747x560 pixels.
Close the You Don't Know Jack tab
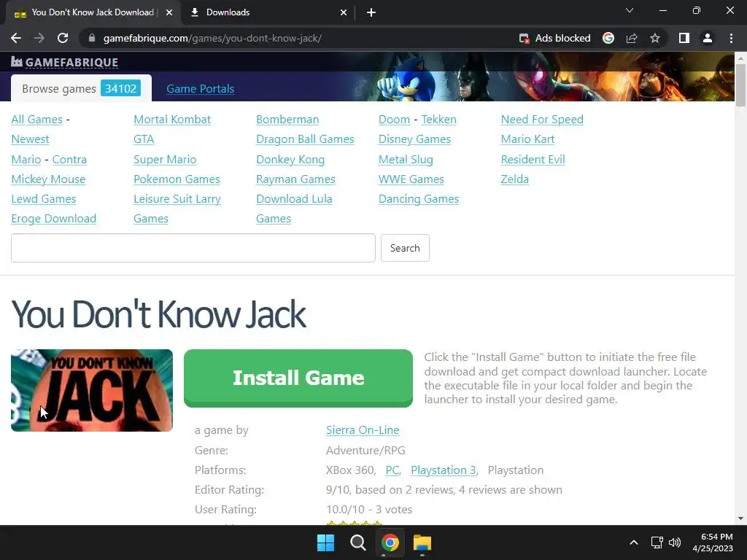click(x=169, y=12)
